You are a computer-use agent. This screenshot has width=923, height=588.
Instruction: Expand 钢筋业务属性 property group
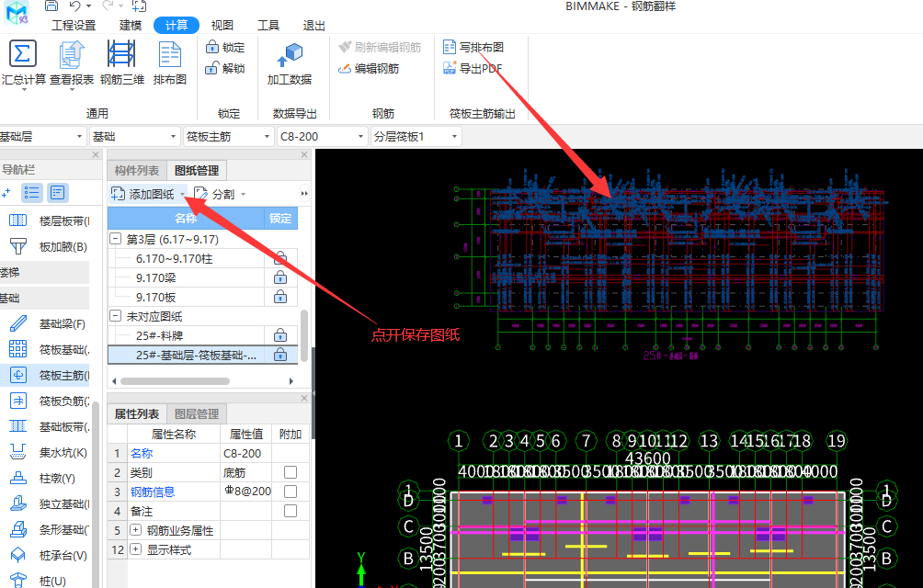[x=135, y=530]
